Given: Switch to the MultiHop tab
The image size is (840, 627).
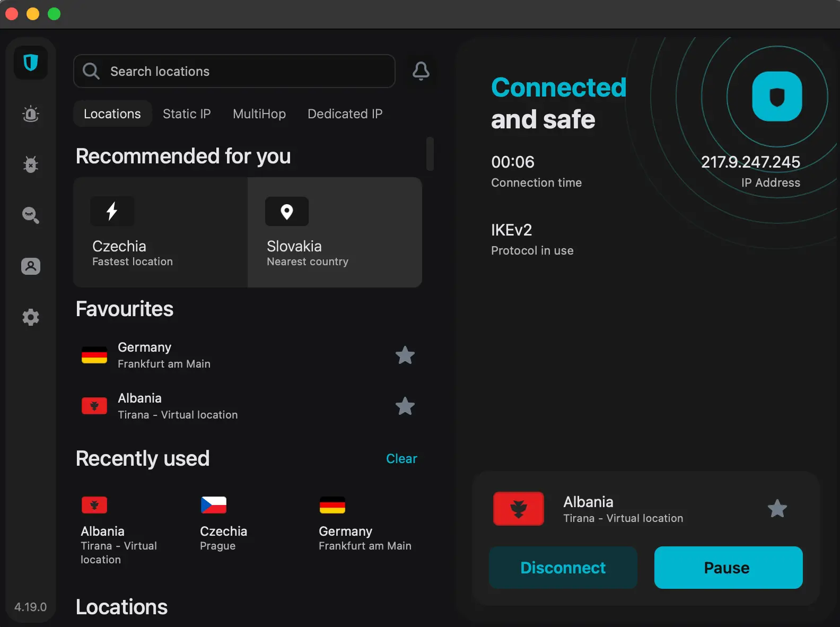Looking at the screenshot, I should point(259,114).
